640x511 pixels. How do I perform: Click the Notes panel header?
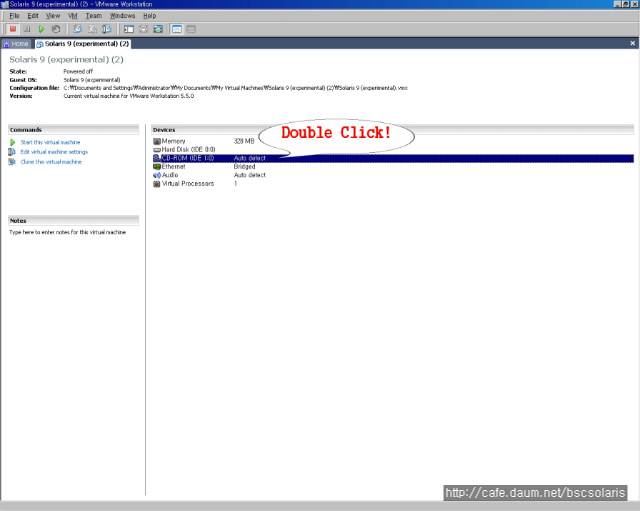[73, 220]
